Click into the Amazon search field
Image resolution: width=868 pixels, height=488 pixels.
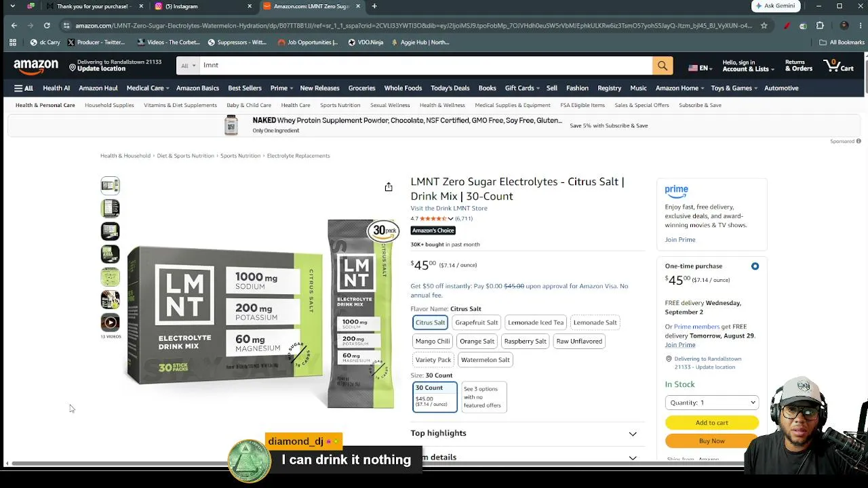pos(426,66)
